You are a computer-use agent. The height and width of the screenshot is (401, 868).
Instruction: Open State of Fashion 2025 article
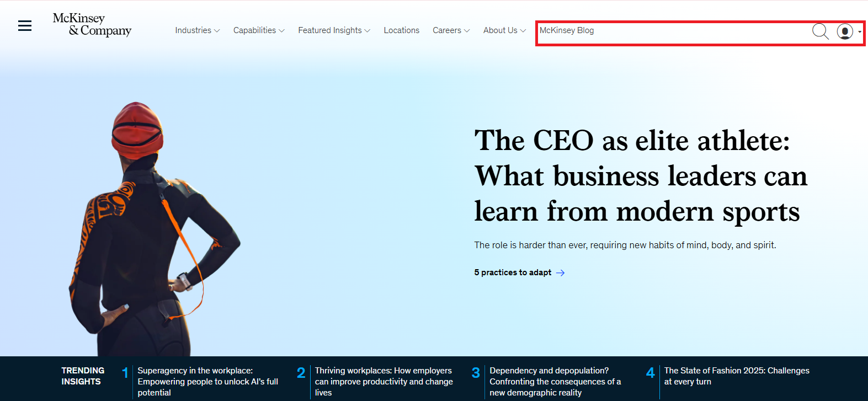coord(736,376)
